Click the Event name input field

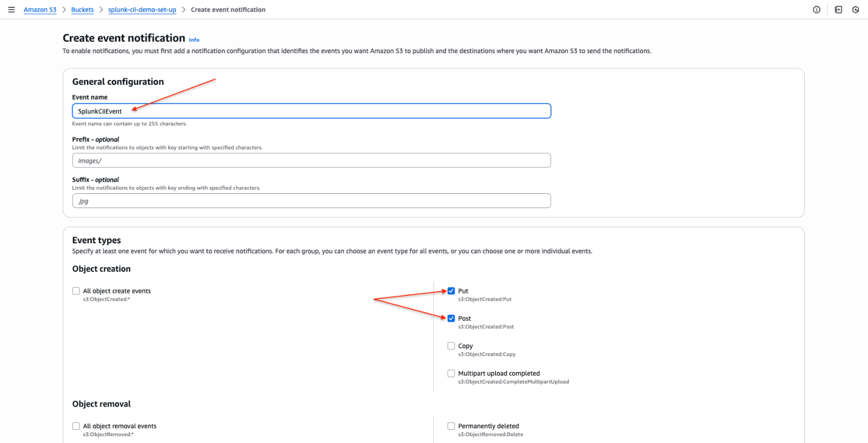pos(311,111)
